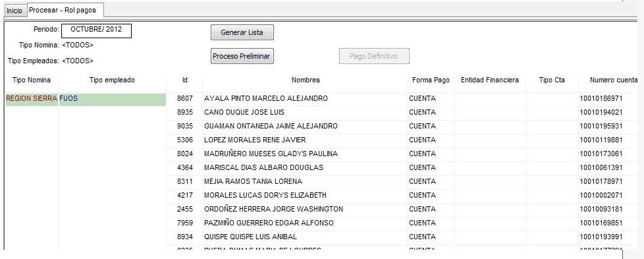Click the Forma Pago column header
644x259 pixels.
click(x=431, y=80)
